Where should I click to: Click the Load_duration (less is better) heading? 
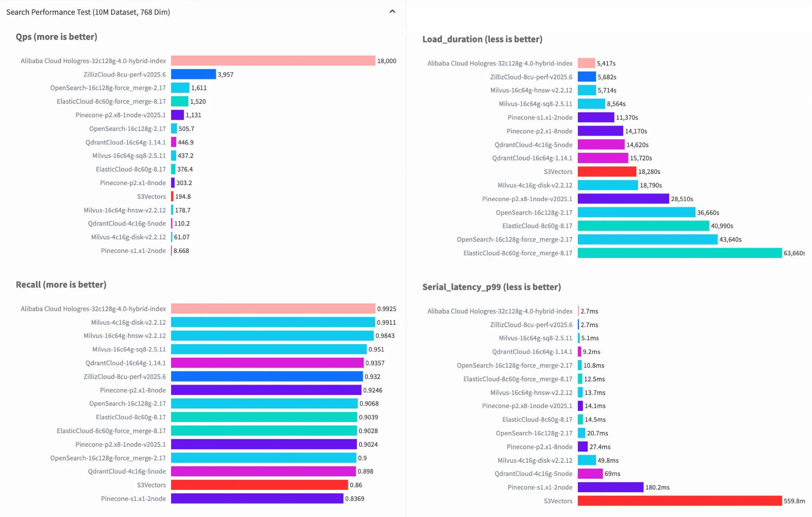pos(482,39)
